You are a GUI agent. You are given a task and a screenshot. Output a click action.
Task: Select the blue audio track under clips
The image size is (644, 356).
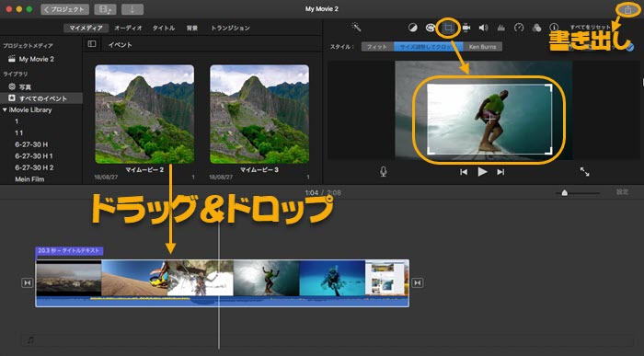(223, 302)
